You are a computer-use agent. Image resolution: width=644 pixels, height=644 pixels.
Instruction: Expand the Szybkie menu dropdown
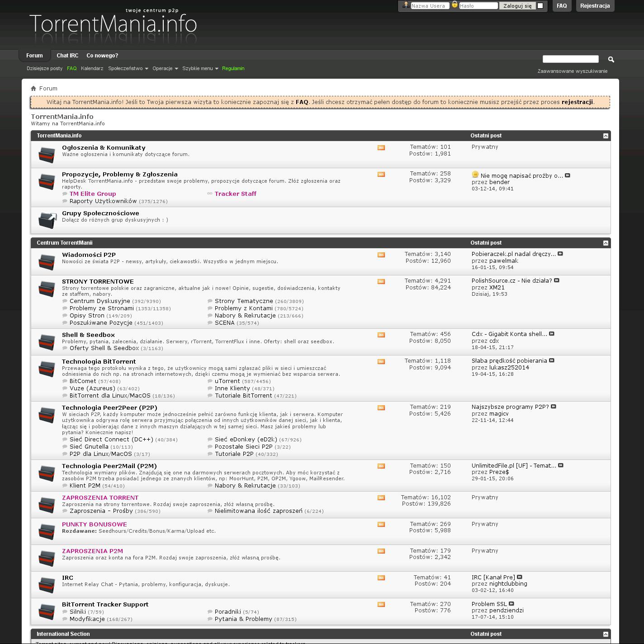point(200,69)
